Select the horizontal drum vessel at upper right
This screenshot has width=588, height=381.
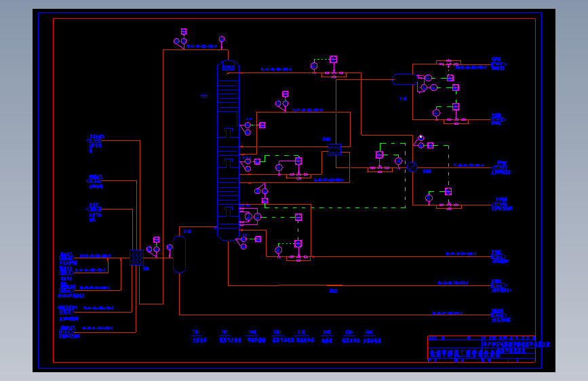pos(405,79)
